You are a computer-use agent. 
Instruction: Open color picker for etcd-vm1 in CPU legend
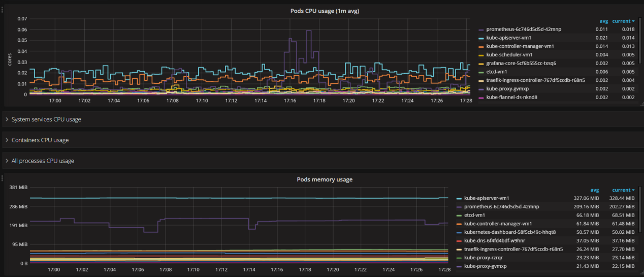481,72
